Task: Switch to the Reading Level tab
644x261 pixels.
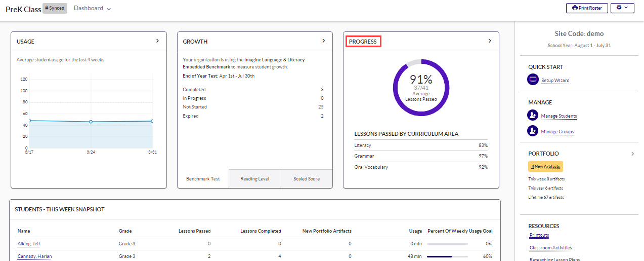Action: pos(254,179)
